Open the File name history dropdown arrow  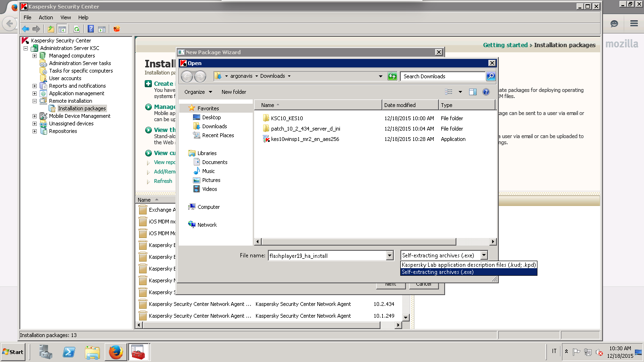click(389, 255)
